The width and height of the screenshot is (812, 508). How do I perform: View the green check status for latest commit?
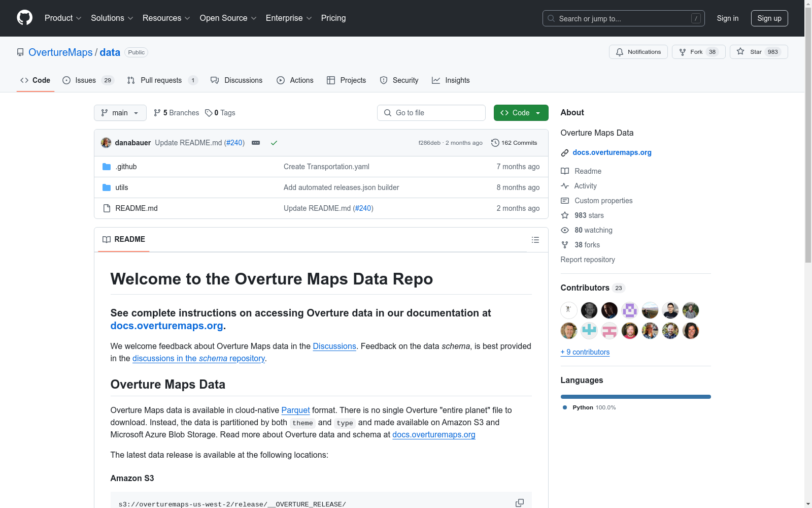[x=274, y=143]
